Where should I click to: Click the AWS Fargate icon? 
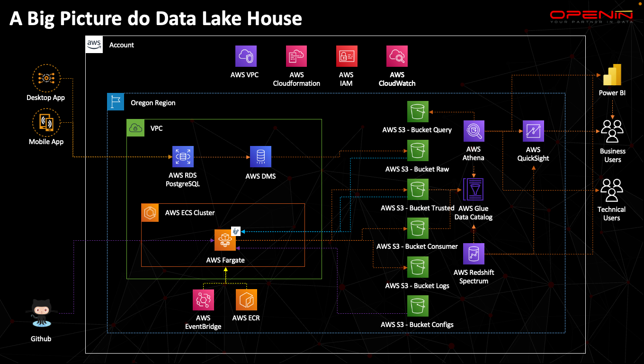[x=225, y=240]
